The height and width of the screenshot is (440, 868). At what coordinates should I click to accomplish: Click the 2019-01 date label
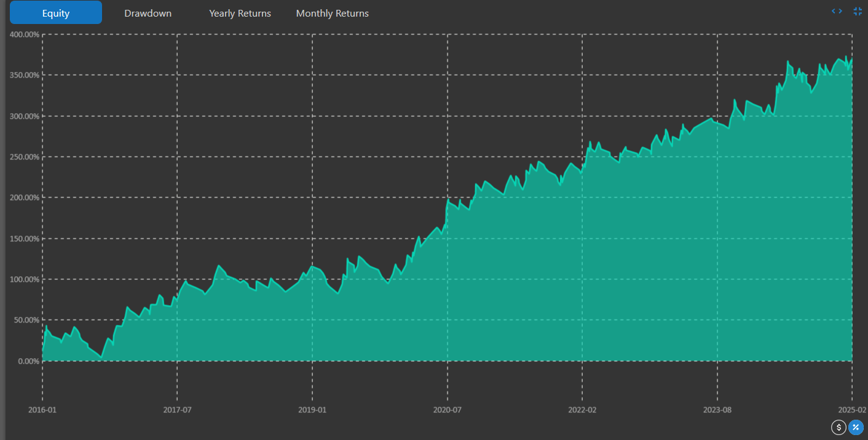[312, 409]
